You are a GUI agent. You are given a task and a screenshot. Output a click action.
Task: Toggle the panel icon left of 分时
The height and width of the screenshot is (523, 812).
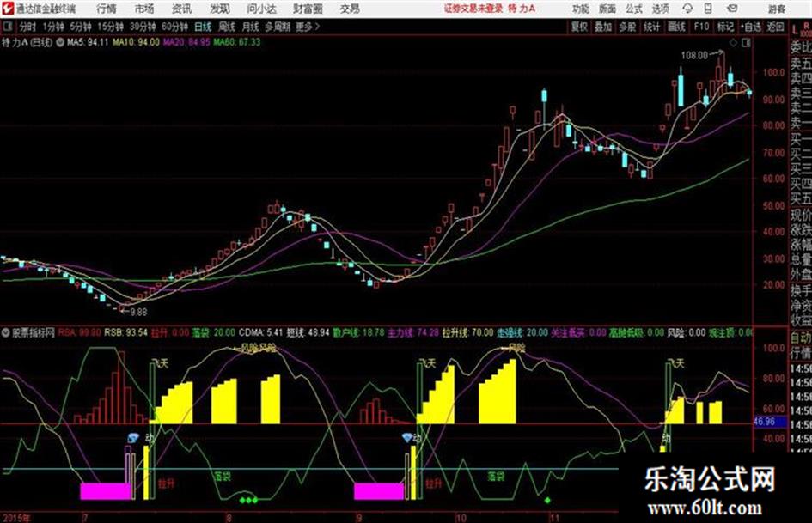coord(7,27)
